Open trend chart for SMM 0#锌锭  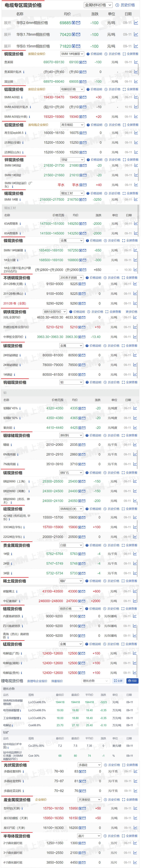coord(136,165)
